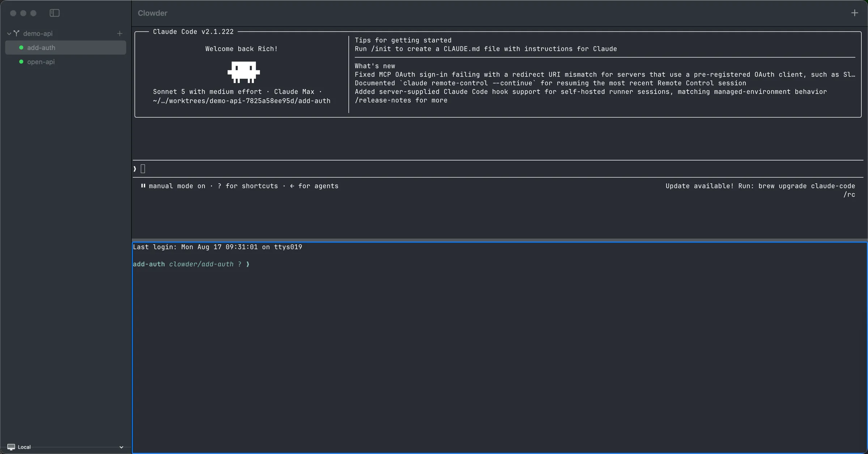
Task: Click the 'Run /init to create' tip line
Action: pos(486,49)
